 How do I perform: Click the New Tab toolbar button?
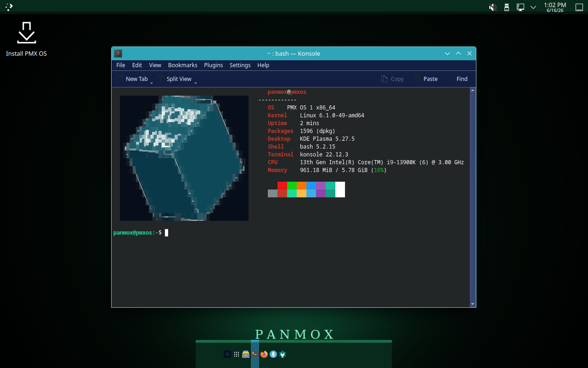pyautogui.click(x=132, y=79)
